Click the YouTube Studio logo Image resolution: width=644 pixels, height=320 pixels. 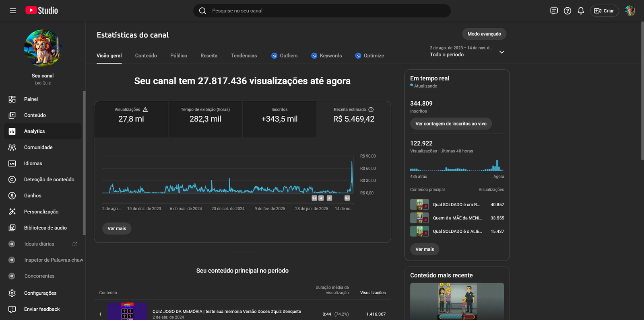click(x=42, y=10)
